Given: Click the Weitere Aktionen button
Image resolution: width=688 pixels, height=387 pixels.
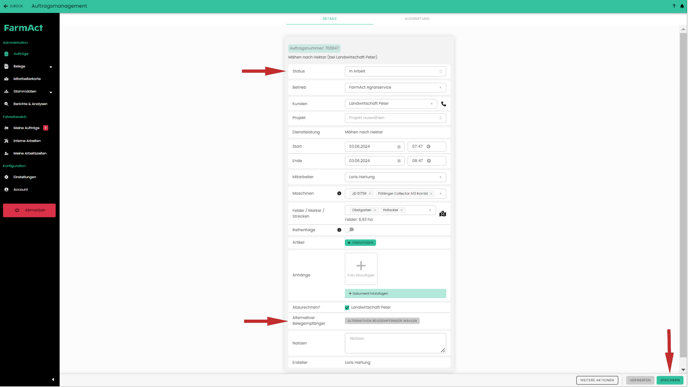Looking at the screenshot, I should coord(597,380).
